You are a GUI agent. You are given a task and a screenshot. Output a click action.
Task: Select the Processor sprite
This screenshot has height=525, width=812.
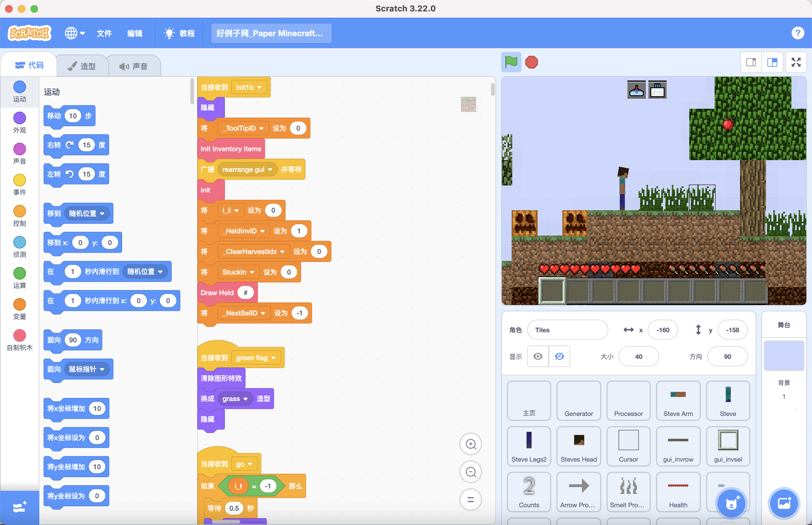[629, 401]
